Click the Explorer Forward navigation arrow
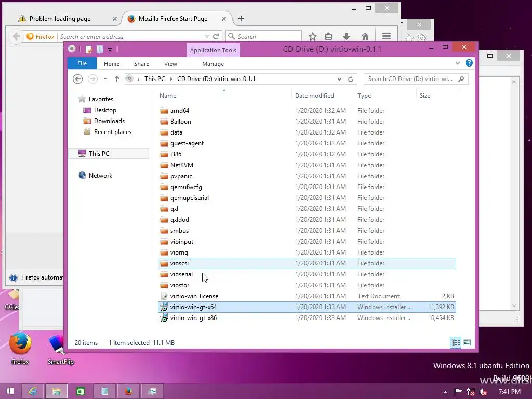Image resolution: width=532 pixels, height=399 pixels. (x=92, y=79)
